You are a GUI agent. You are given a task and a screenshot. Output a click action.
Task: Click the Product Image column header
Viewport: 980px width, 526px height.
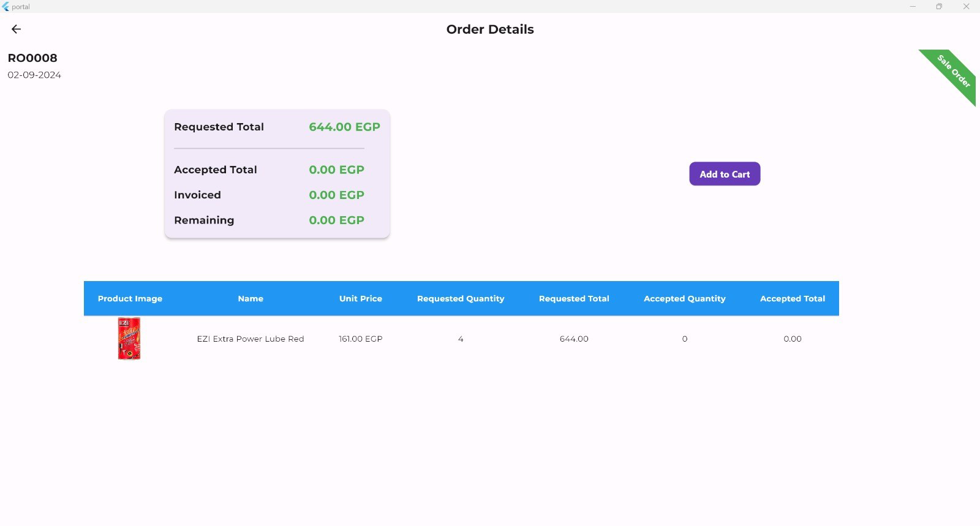pyautogui.click(x=130, y=299)
